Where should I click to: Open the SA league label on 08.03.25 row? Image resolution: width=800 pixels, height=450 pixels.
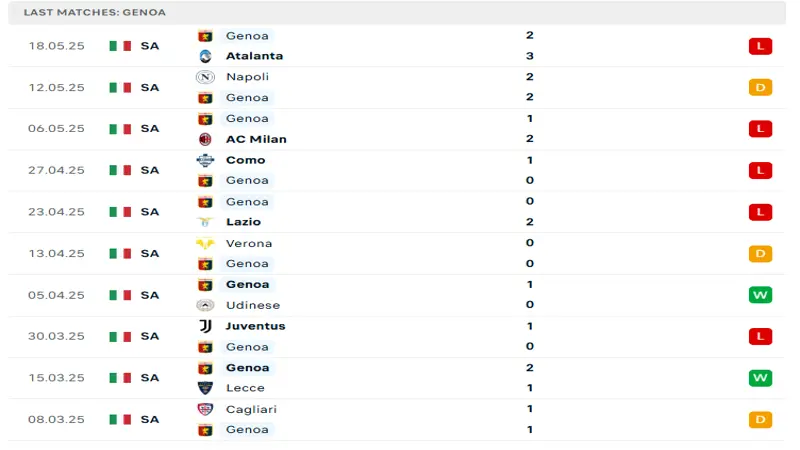(150, 419)
